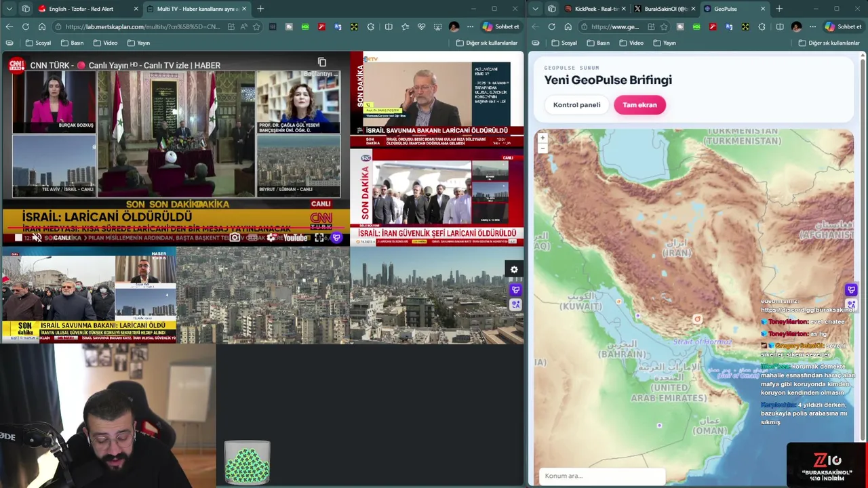Image resolution: width=868 pixels, height=488 pixels.
Task: Close the KickPeek tab
Action: (623, 9)
